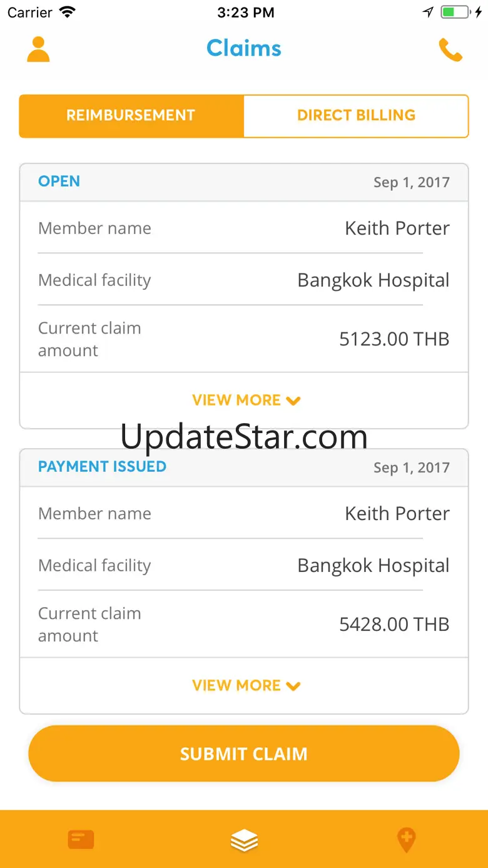Click the battery icon in status bar
Screen dimensions: 488x868
tap(455, 12)
